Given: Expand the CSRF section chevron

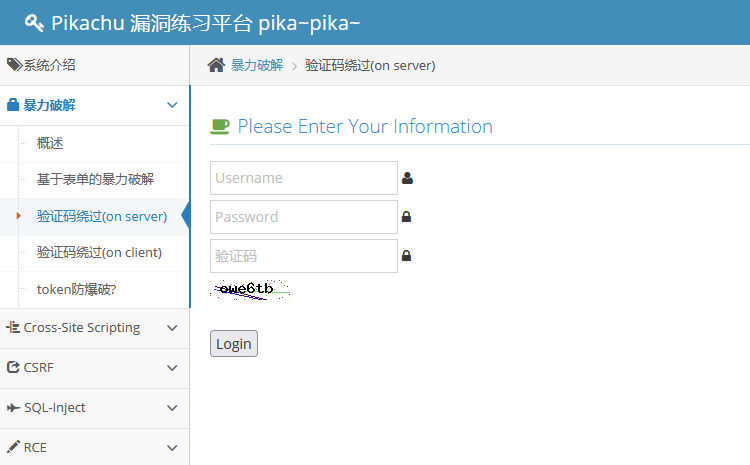Looking at the screenshot, I should [172, 367].
